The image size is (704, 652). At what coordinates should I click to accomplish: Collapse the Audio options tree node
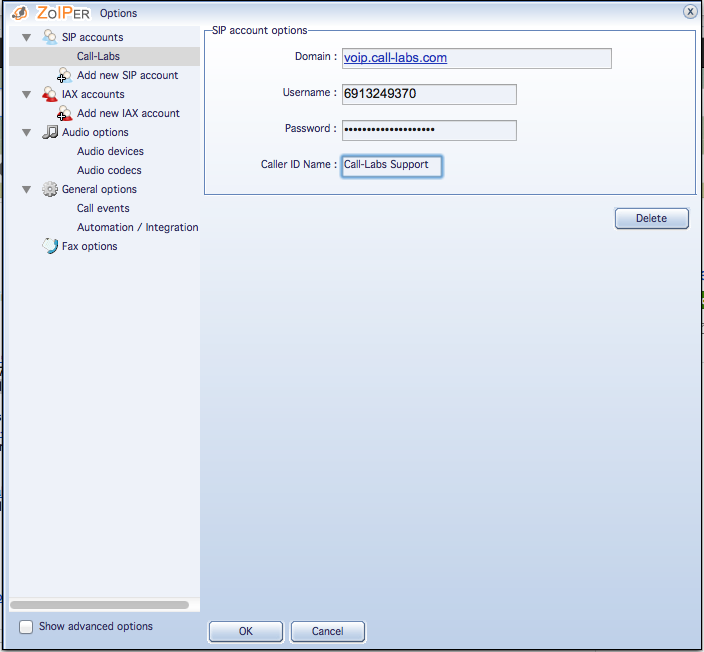point(26,133)
